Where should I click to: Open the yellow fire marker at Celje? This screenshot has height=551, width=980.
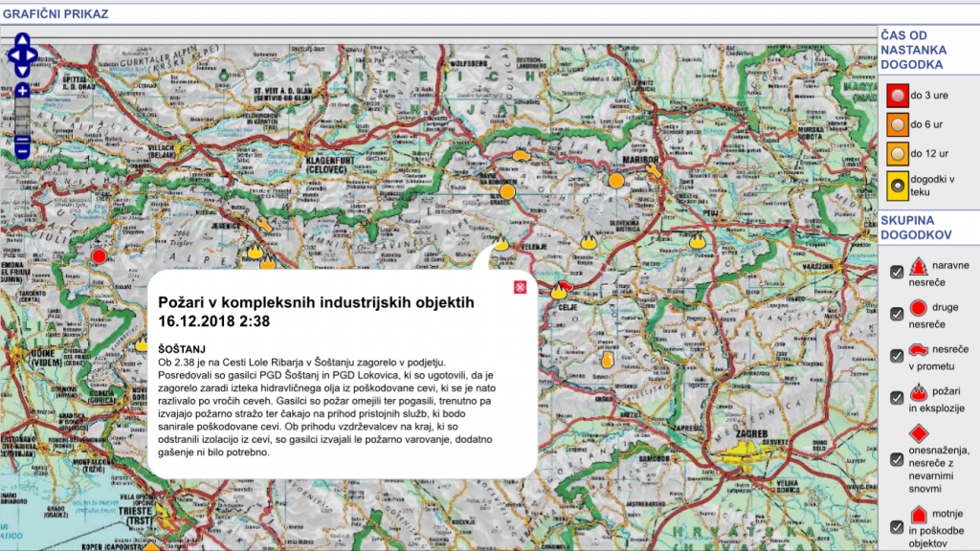(558, 291)
